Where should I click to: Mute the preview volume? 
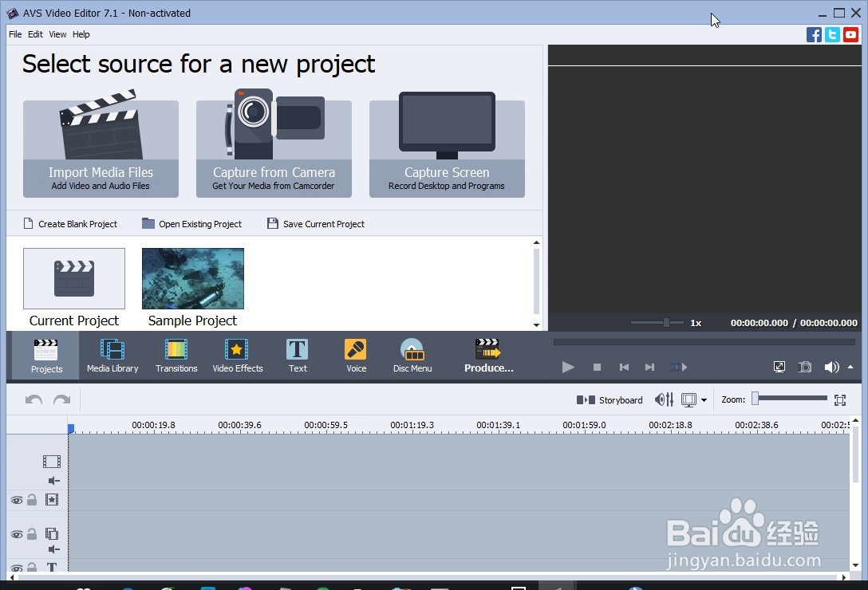point(831,367)
